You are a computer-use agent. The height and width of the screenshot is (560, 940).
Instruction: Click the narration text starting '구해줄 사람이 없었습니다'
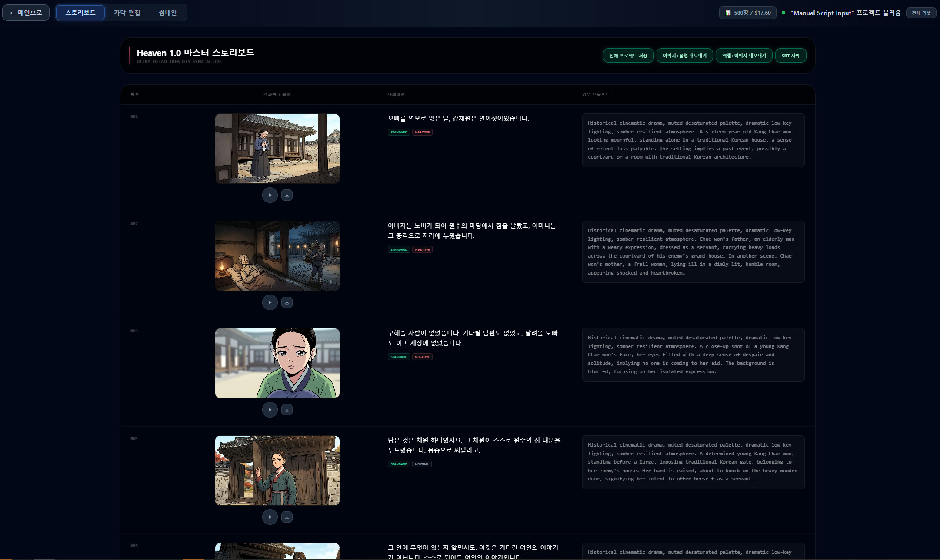coord(473,338)
